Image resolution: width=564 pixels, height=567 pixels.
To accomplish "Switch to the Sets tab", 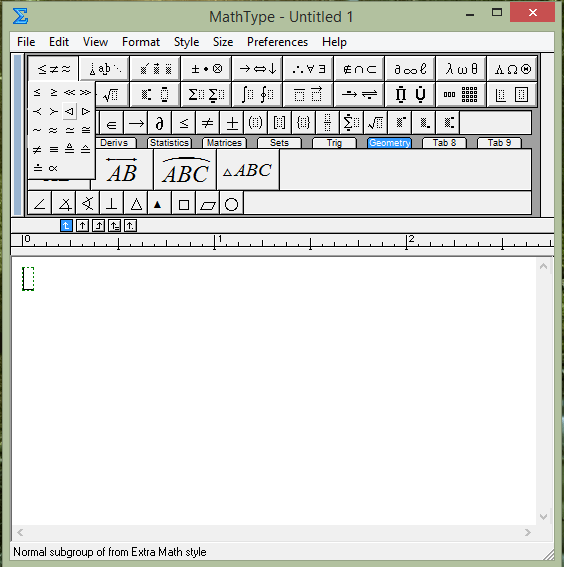I will click(279, 143).
